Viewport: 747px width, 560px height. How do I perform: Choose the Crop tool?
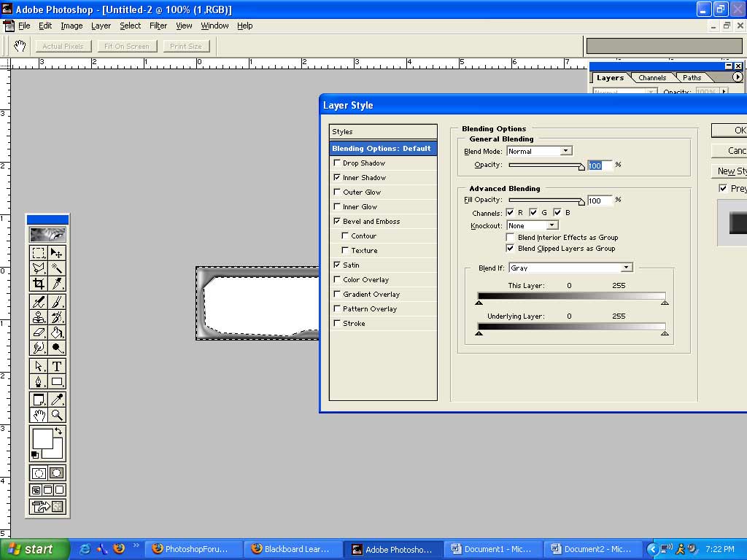coord(39,284)
